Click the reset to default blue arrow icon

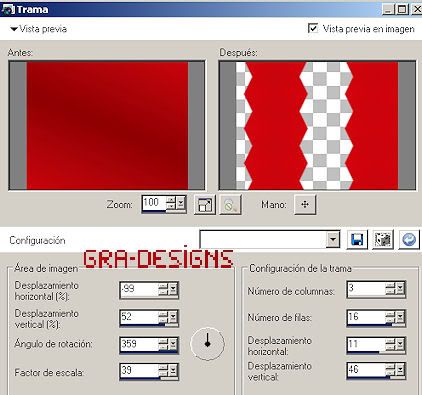point(409,239)
